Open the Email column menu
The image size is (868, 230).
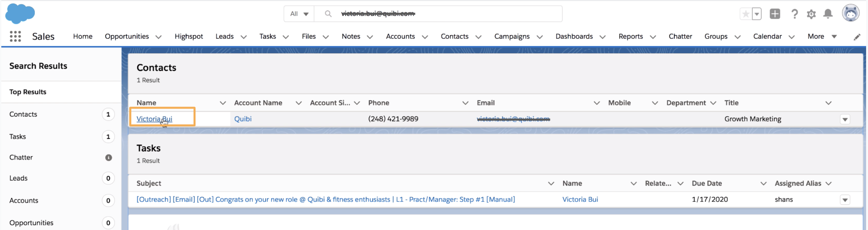click(596, 103)
